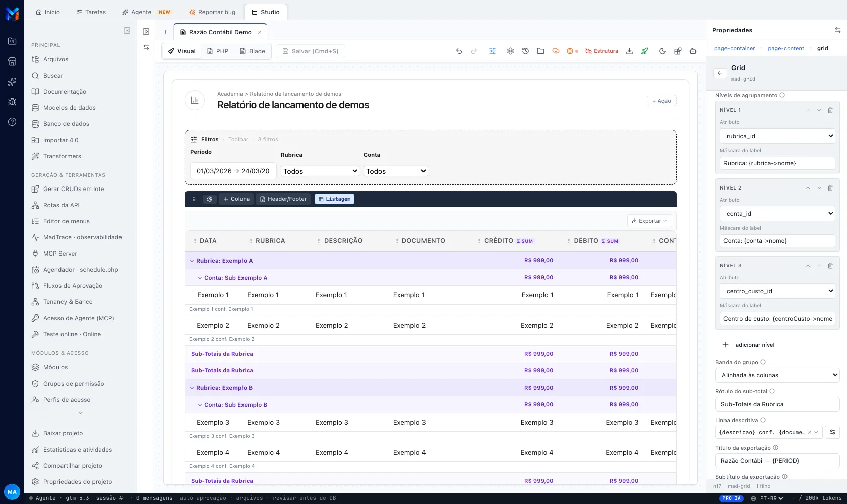Open the Banda do grupo dropdown
Image resolution: width=847 pixels, height=504 pixels.
point(777,375)
